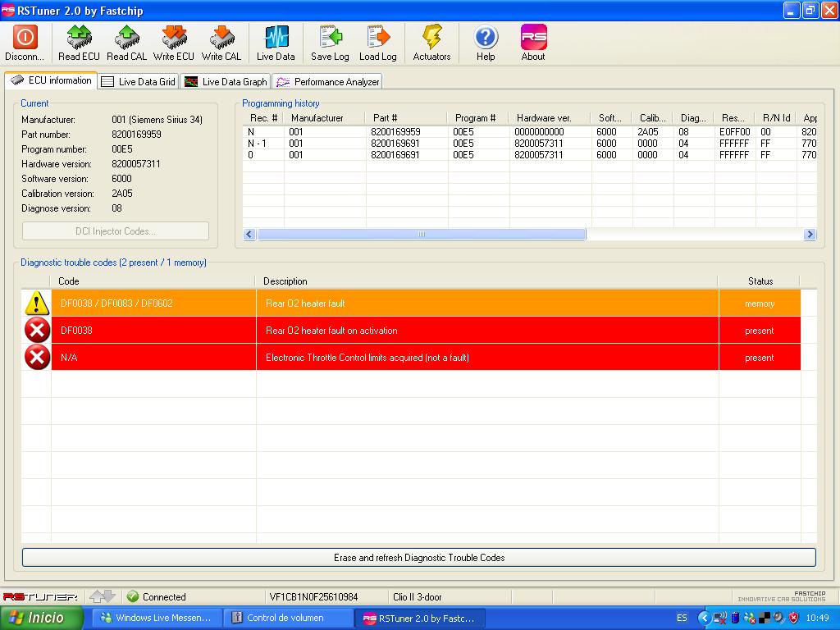Click part number "8200169959" in programming history row N

[x=395, y=132]
